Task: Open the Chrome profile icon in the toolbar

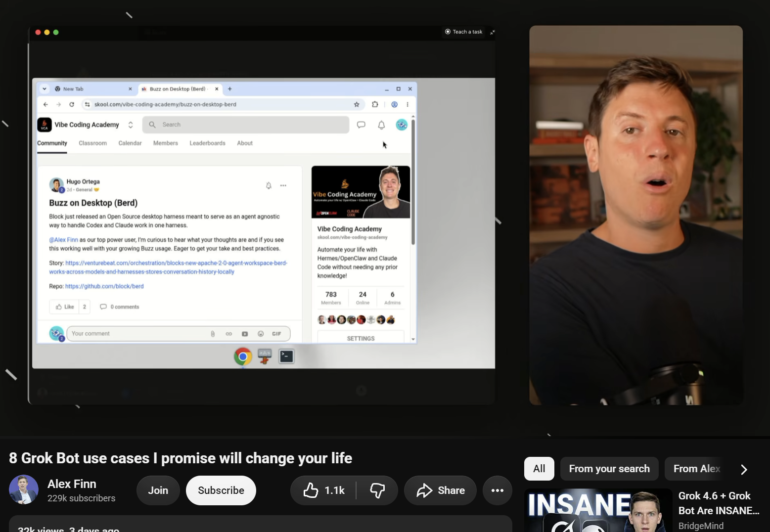Action: click(395, 104)
